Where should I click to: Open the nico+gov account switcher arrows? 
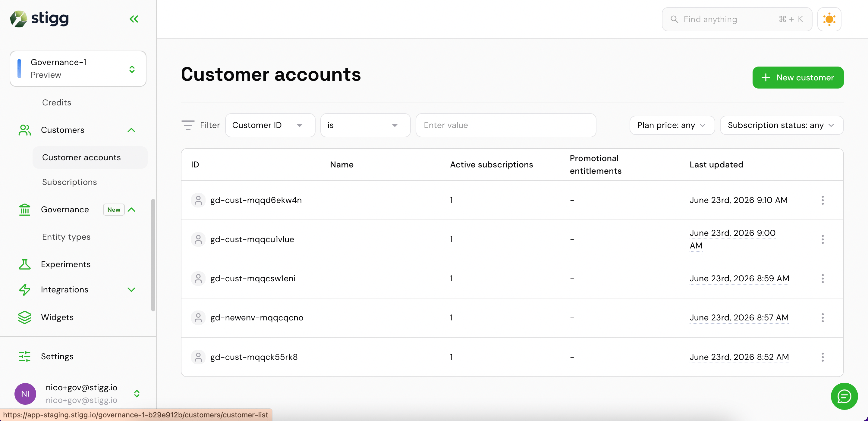pos(137,394)
